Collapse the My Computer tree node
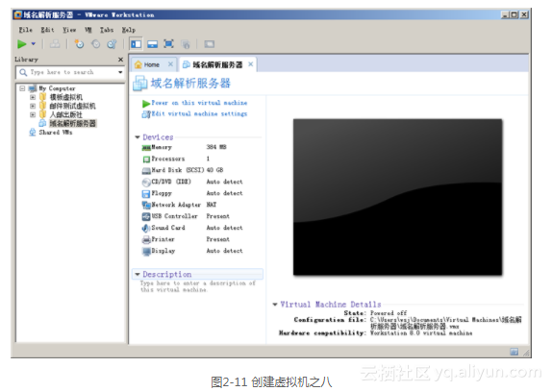 pyautogui.click(x=22, y=88)
